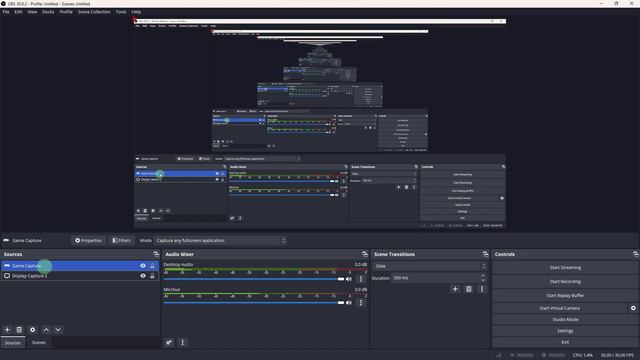Click the Display Capture 2 monitor icon

pyautogui.click(x=7, y=276)
